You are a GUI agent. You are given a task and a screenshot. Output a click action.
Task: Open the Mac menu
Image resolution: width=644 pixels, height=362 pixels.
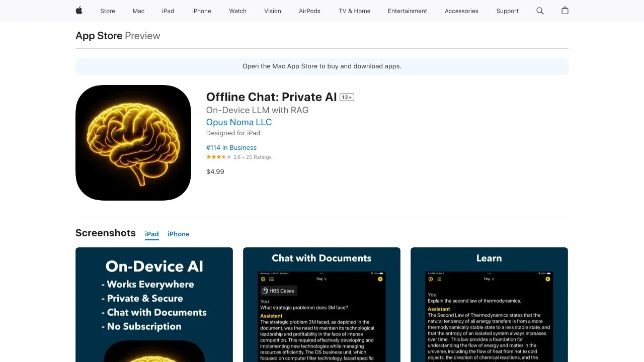[138, 11]
